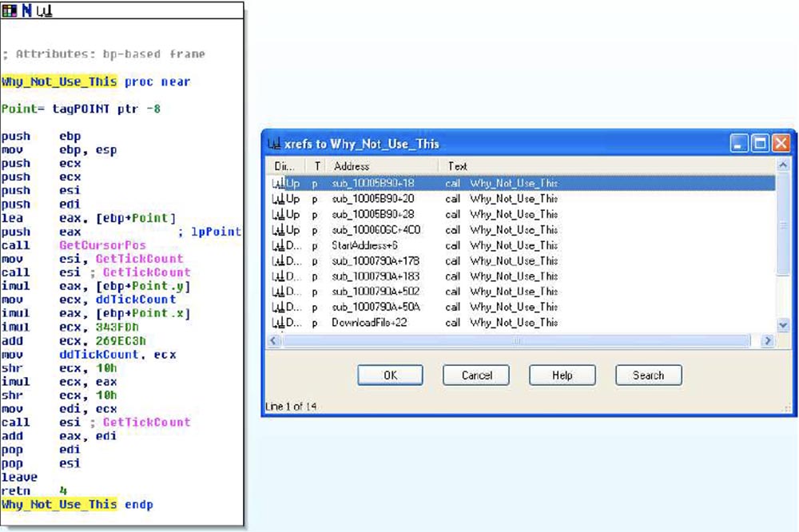Open Help from the xrefs dialog
799x532 pixels.
tap(562, 375)
